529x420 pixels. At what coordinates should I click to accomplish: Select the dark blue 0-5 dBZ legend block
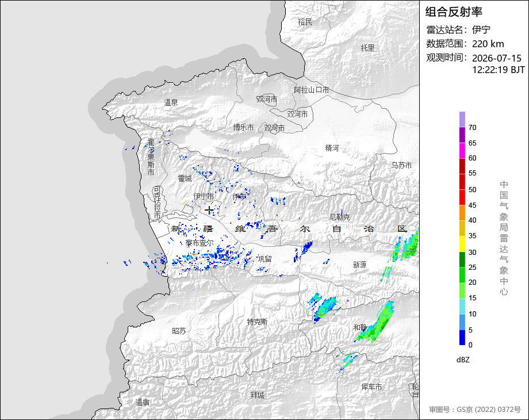point(462,337)
